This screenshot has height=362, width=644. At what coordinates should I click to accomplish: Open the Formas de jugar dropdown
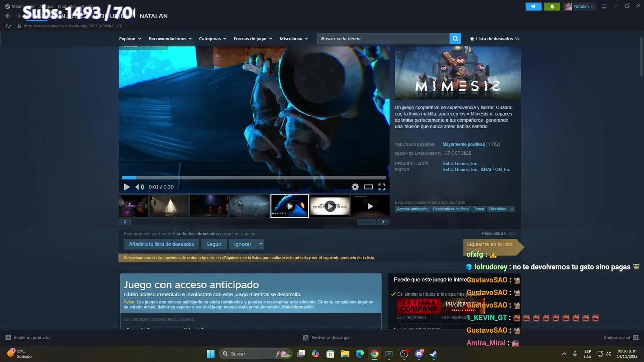[253, 39]
